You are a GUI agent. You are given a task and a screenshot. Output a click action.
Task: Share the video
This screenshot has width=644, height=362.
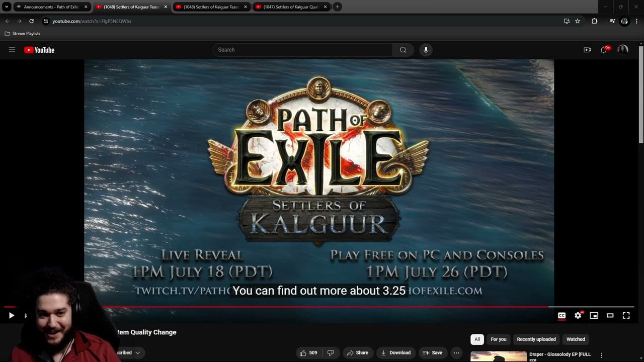[x=358, y=352]
